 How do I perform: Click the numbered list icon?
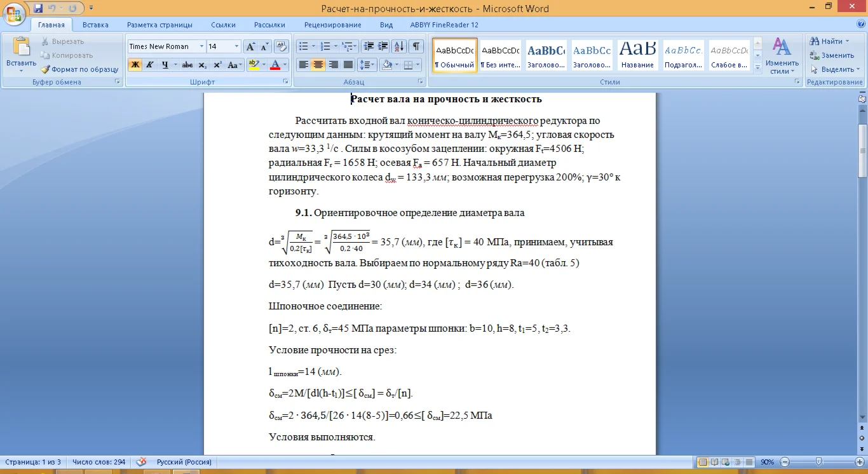click(326, 46)
